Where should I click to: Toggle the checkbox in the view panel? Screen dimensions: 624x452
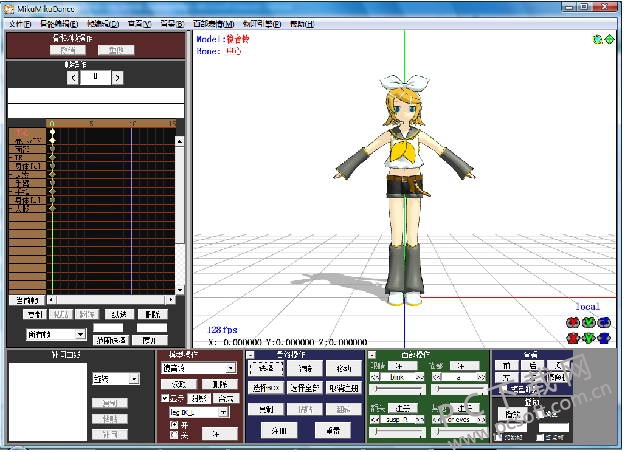pos(504,388)
